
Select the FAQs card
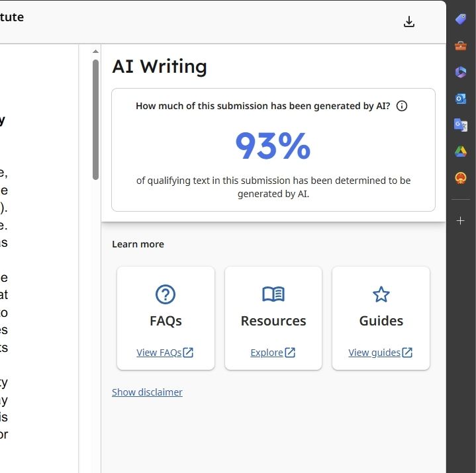coord(166,318)
